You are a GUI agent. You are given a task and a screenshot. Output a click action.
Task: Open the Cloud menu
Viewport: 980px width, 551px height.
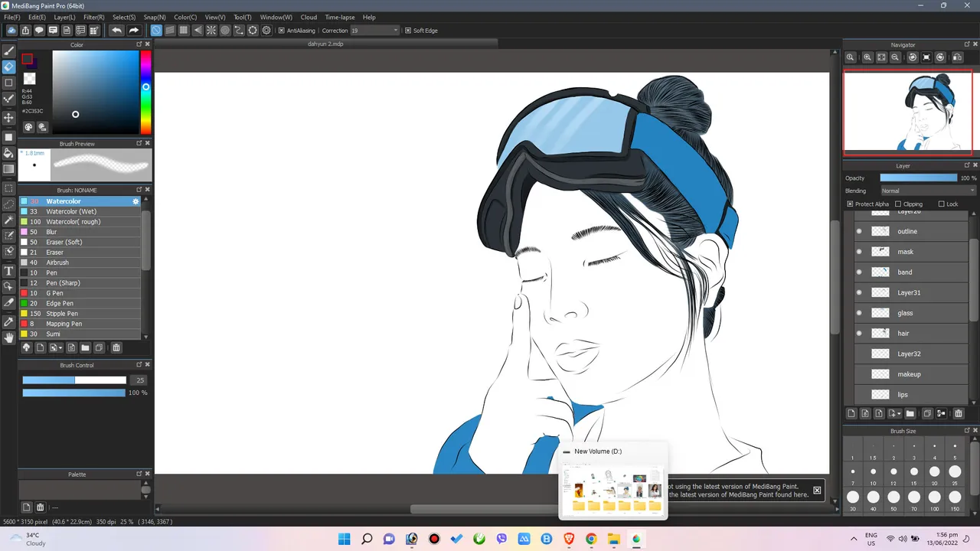click(x=309, y=17)
